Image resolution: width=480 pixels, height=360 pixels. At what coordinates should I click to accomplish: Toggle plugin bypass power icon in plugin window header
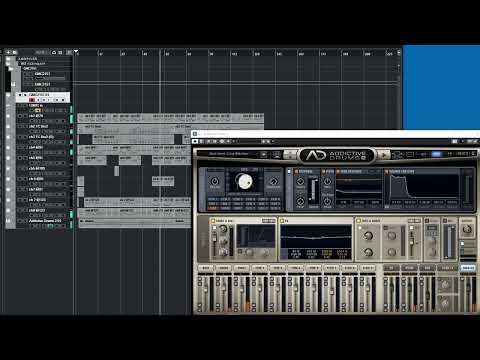pos(196,142)
